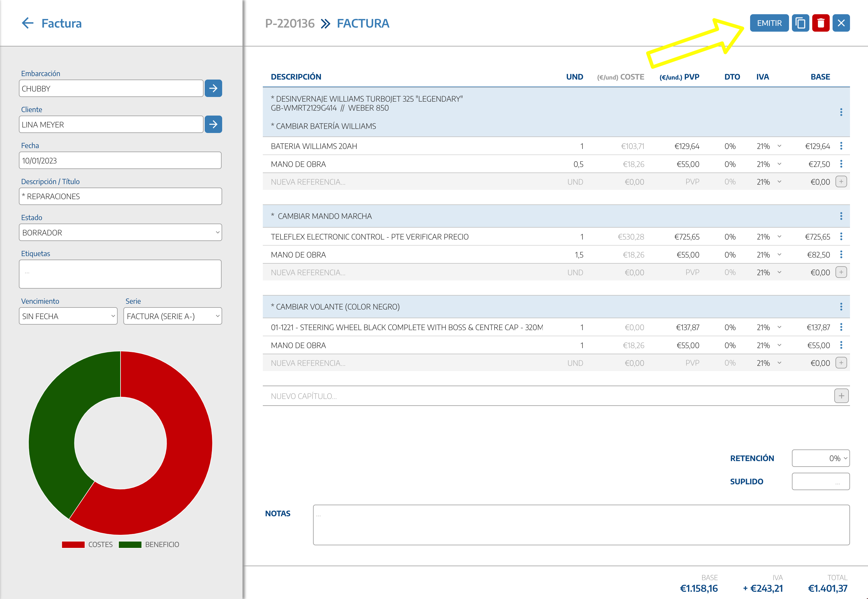Open options for TELEFLEX ELECTRONIC CONTROL row
The width and height of the screenshot is (868, 599).
click(841, 236)
